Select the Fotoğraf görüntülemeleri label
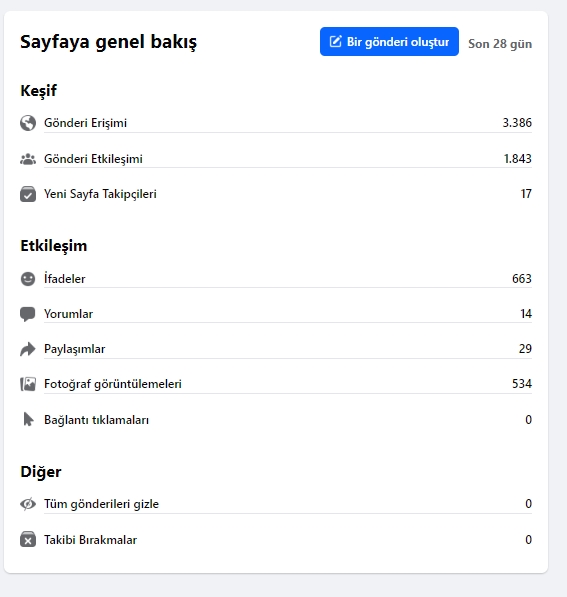 [x=113, y=384]
